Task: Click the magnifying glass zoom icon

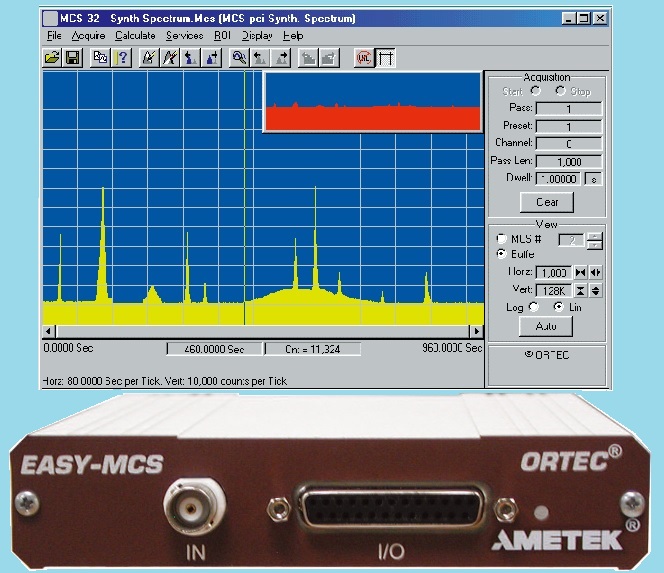Action: (239, 58)
